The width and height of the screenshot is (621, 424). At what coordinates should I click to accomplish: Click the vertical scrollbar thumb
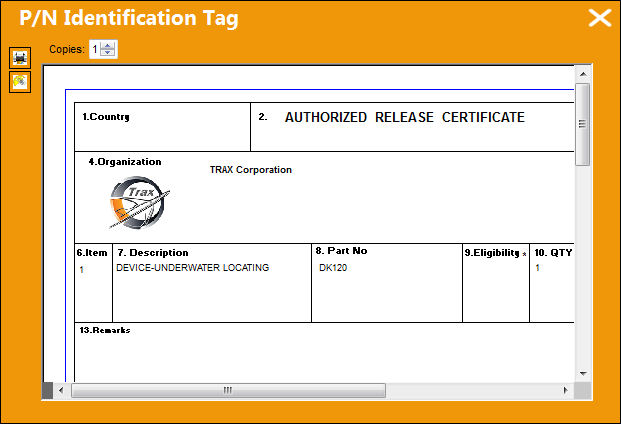pos(583,124)
